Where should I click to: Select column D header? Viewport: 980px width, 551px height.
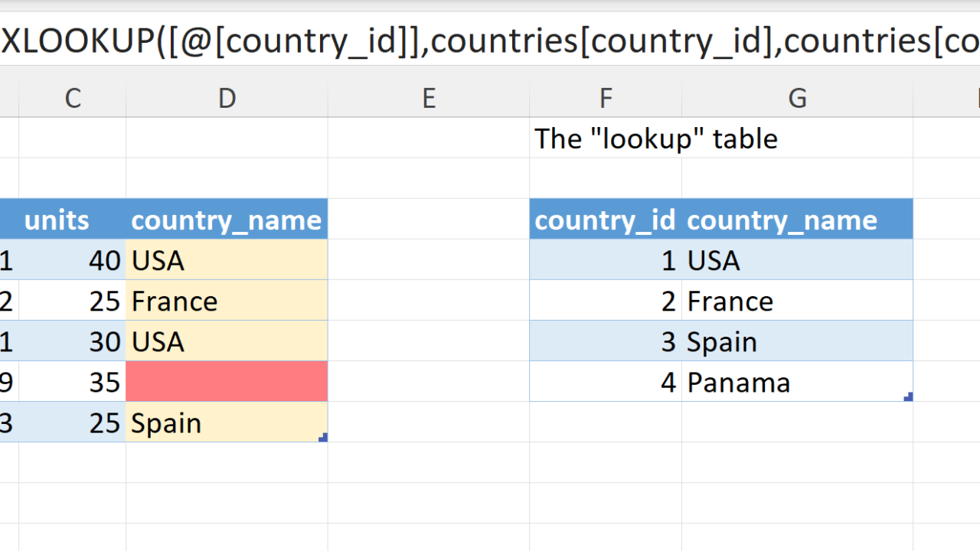[x=227, y=98]
